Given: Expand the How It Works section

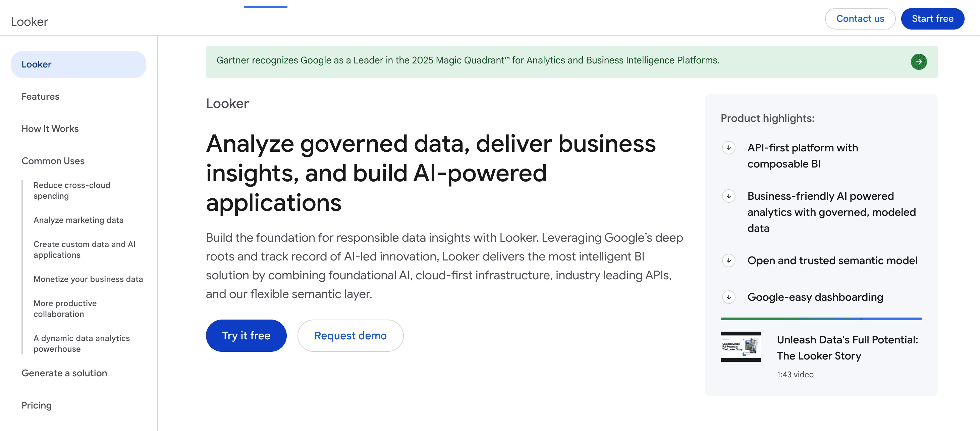Looking at the screenshot, I should [50, 129].
